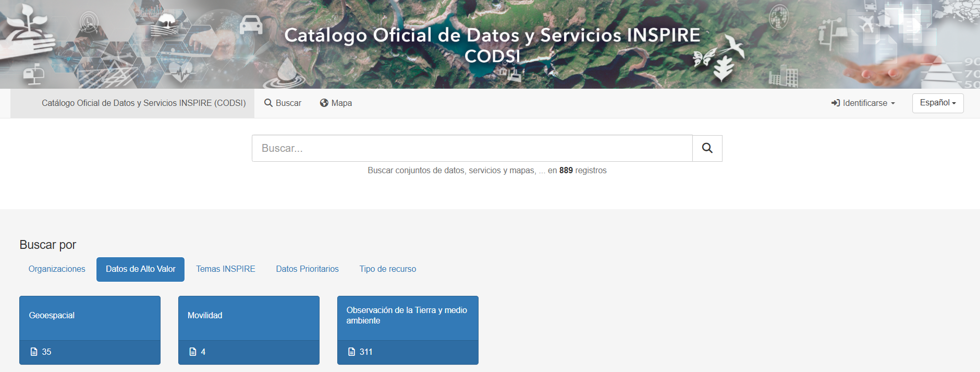The width and height of the screenshot is (980, 372).
Task: Click the globe icon next to Mapa
Action: tap(324, 103)
